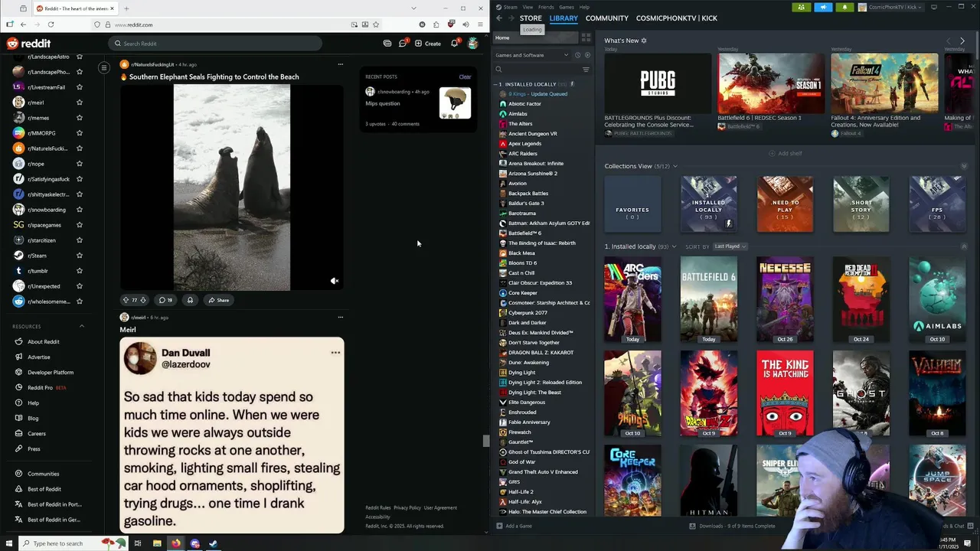
Task: Reload the page in Firefox
Action: (x=51, y=24)
